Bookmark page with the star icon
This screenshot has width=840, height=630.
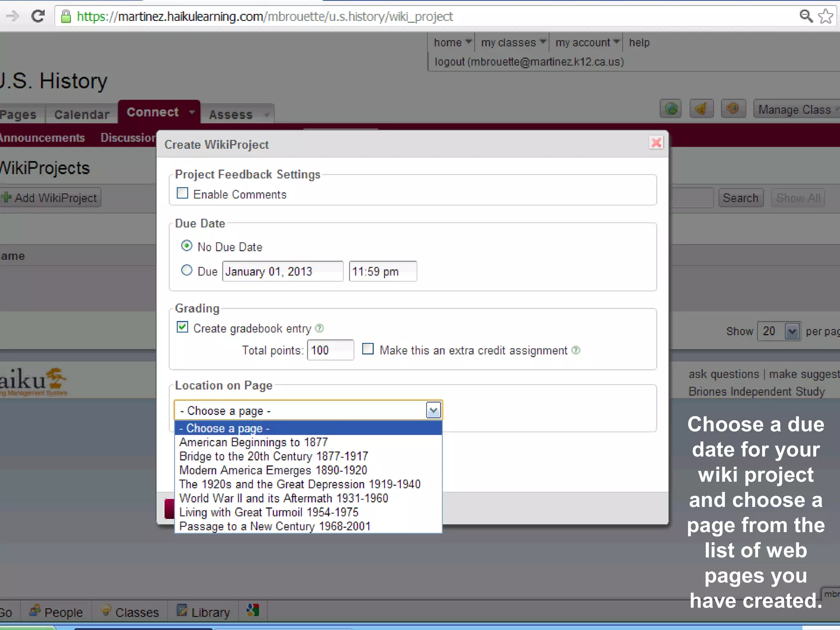(826, 16)
